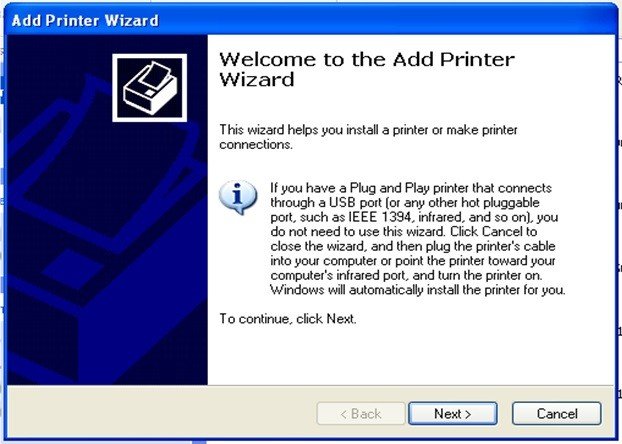Click the blue information balloon icon
Viewport: 622px width, 444px height.
click(238, 197)
